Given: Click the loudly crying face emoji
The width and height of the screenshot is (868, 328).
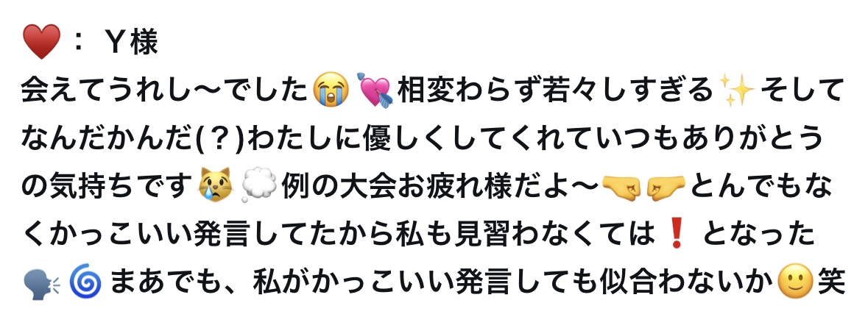Looking at the screenshot, I should [331, 90].
